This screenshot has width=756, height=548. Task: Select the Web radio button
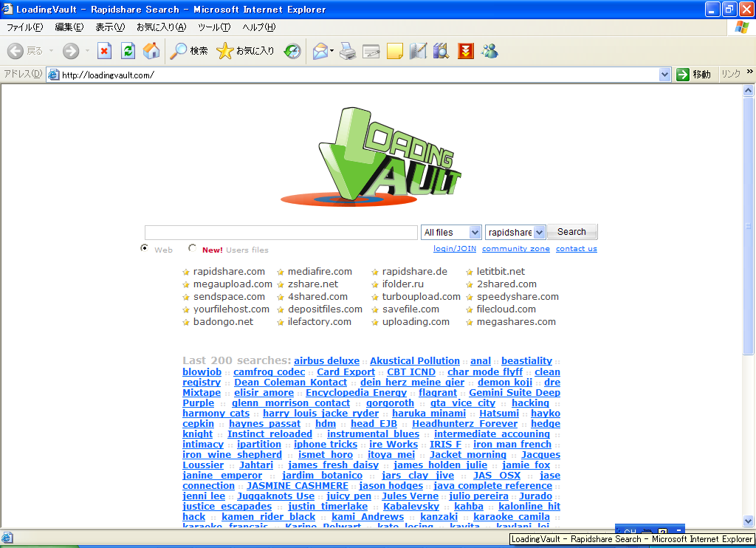coord(144,248)
